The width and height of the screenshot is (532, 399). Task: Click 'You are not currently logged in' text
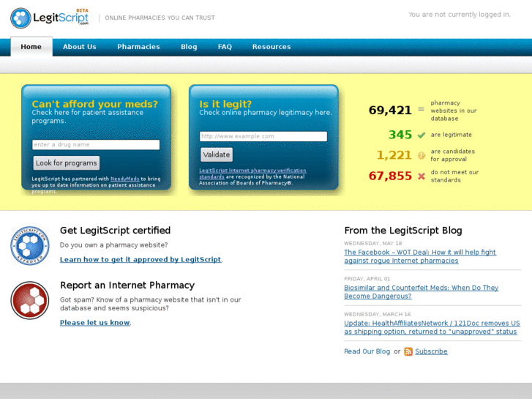coord(460,15)
